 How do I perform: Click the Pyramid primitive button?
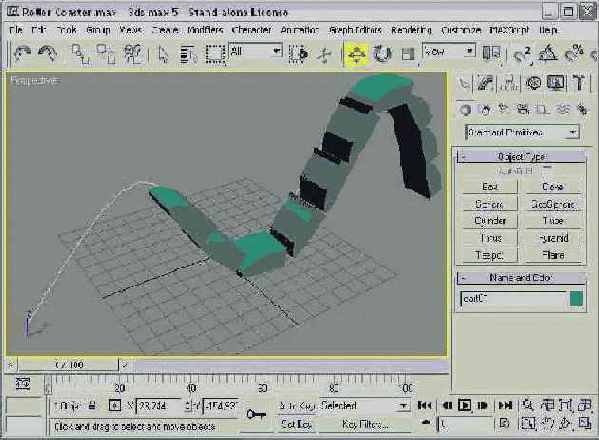click(x=553, y=238)
